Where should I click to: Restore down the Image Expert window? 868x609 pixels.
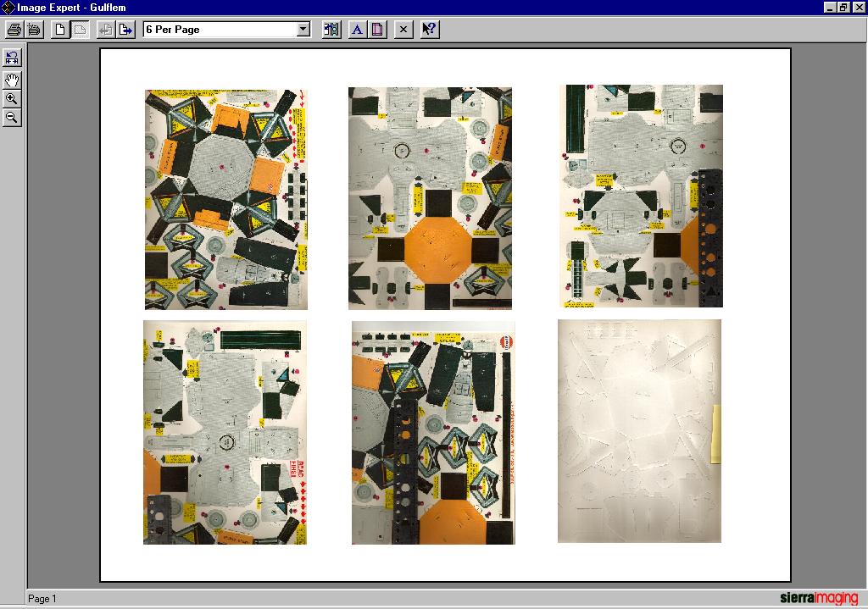(843, 7)
